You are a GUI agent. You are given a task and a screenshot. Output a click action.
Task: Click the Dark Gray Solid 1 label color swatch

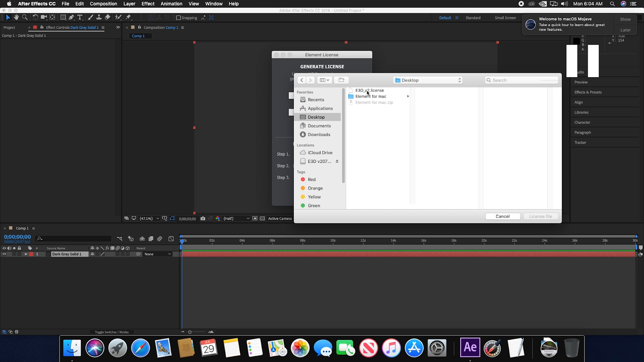31,254
